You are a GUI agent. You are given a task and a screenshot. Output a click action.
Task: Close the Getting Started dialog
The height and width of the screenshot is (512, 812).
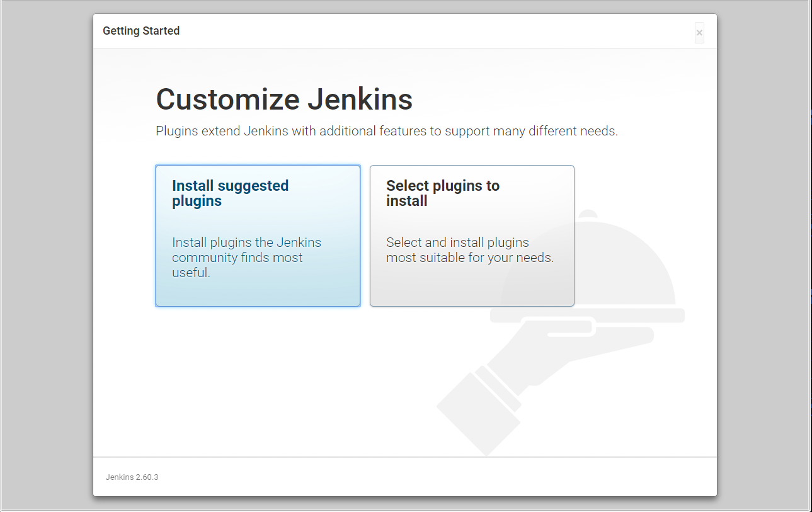(x=699, y=33)
